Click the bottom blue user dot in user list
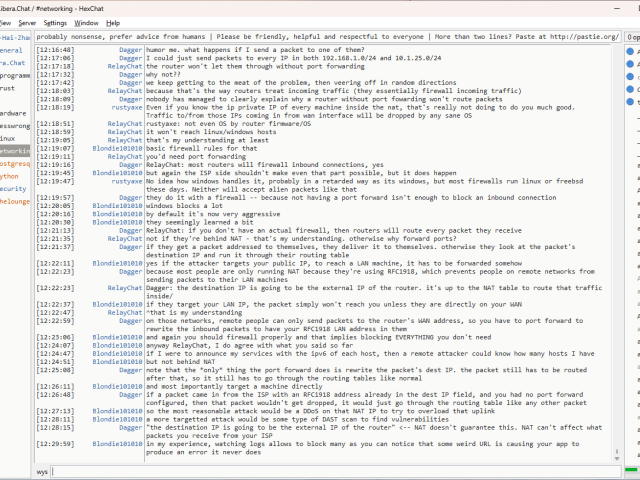The image size is (640, 480). tap(630, 101)
